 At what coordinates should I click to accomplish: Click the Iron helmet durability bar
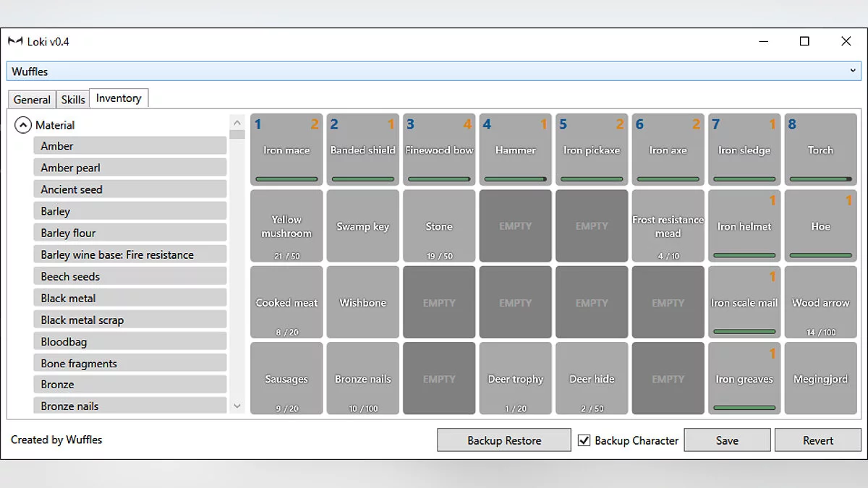pyautogui.click(x=744, y=255)
